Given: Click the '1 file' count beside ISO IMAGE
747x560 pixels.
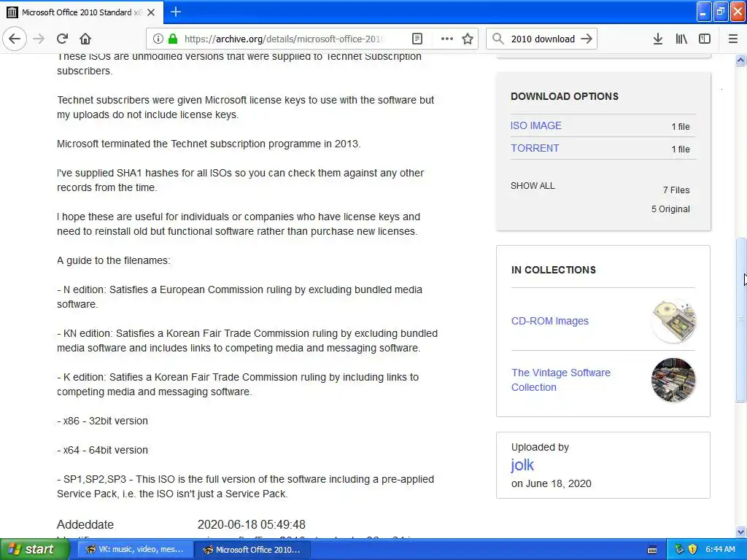Looking at the screenshot, I should tap(681, 127).
